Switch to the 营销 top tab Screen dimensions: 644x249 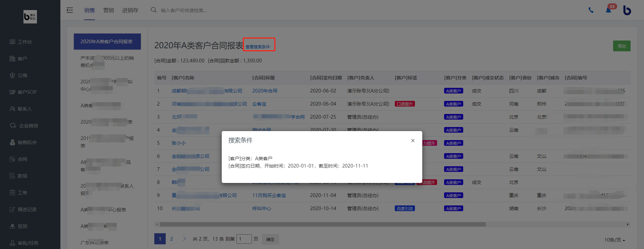[108, 10]
